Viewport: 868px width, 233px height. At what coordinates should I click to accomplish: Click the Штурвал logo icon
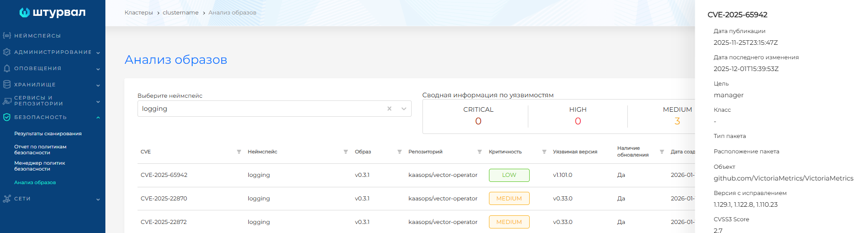point(24,13)
